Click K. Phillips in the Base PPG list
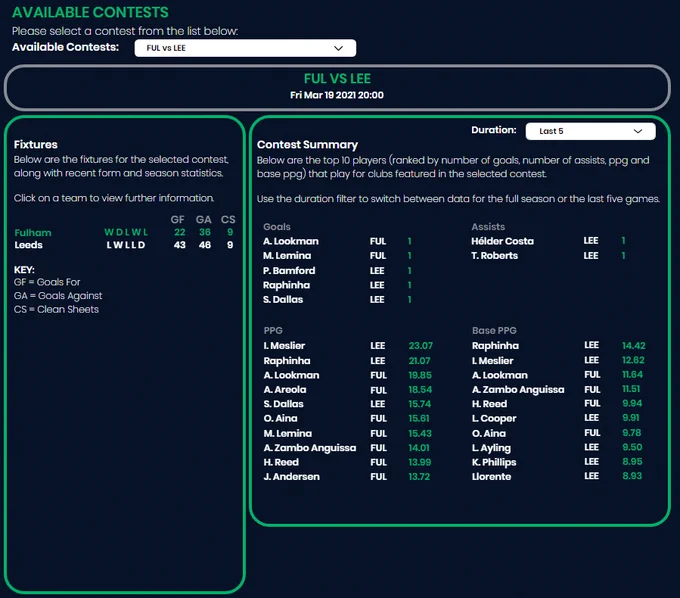Image resolution: width=680 pixels, height=598 pixels. pyautogui.click(x=494, y=462)
